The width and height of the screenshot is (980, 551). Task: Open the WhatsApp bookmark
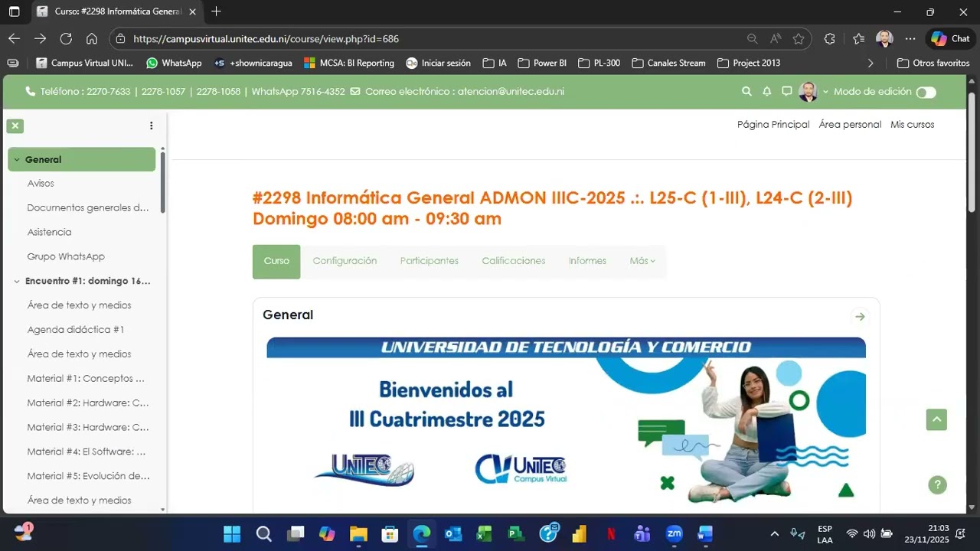click(174, 63)
